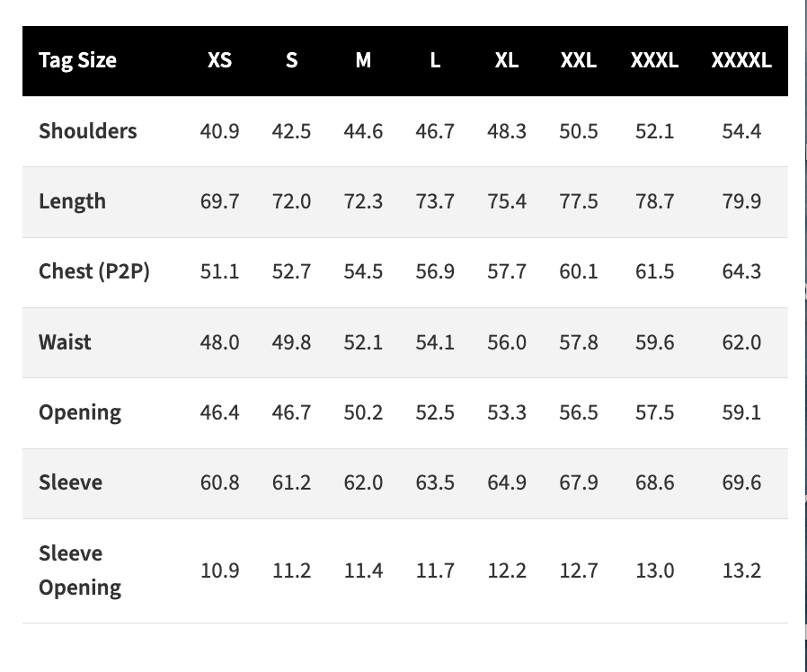Click Sleeve value 61.2 for S

pyautogui.click(x=291, y=482)
